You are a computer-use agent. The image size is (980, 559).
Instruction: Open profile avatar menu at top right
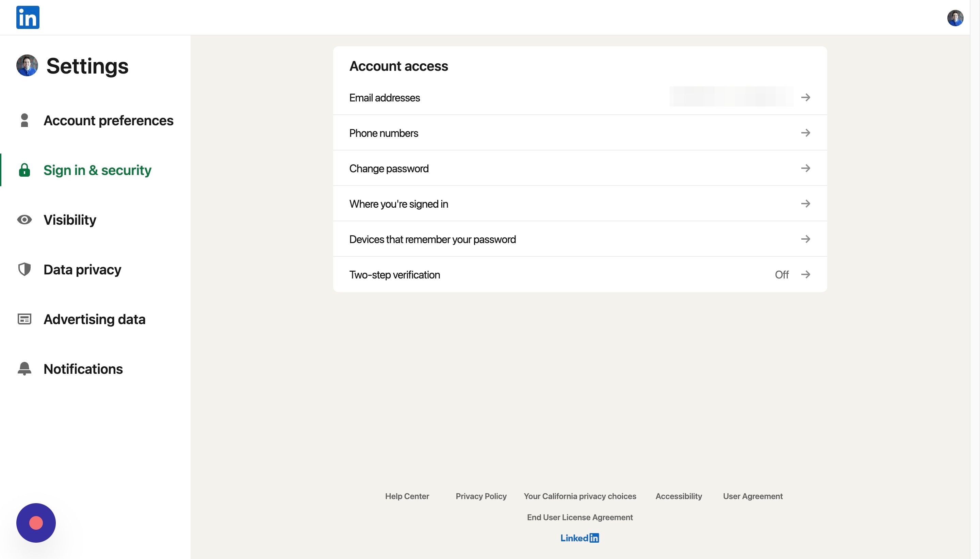click(x=955, y=18)
